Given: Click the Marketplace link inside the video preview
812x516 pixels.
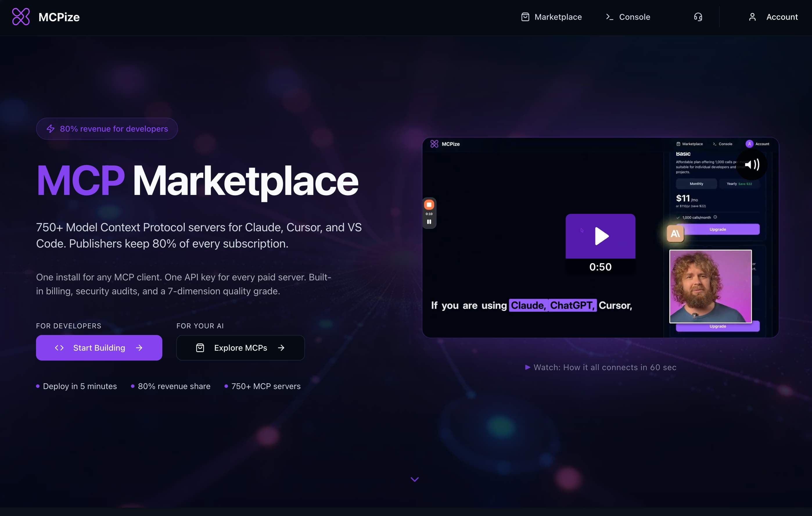Looking at the screenshot, I should click(690, 144).
